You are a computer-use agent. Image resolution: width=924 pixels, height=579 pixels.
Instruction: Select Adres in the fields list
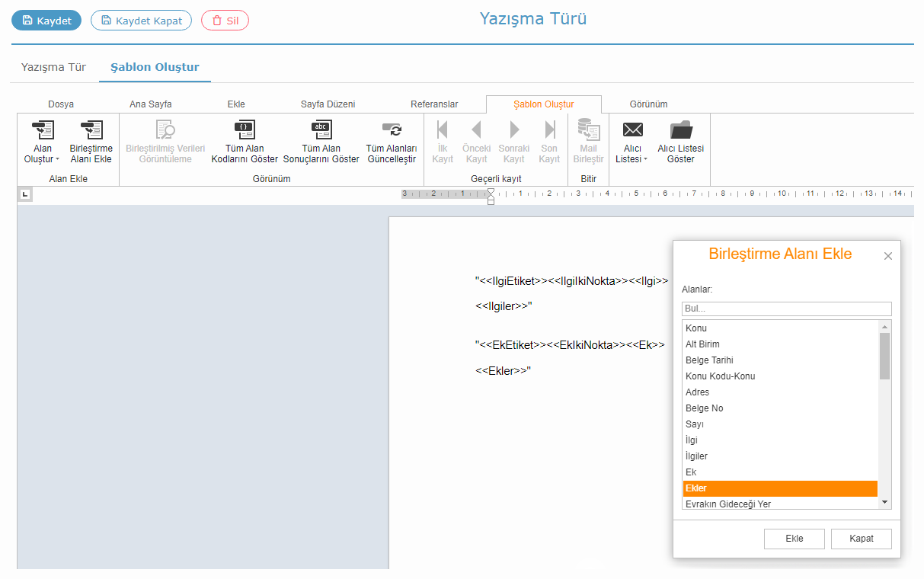click(x=781, y=392)
